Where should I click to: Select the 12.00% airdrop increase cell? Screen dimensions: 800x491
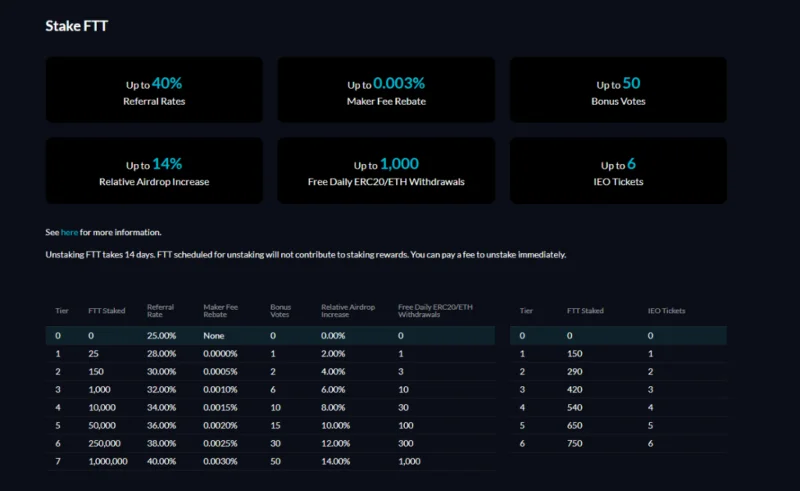[335, 444]
